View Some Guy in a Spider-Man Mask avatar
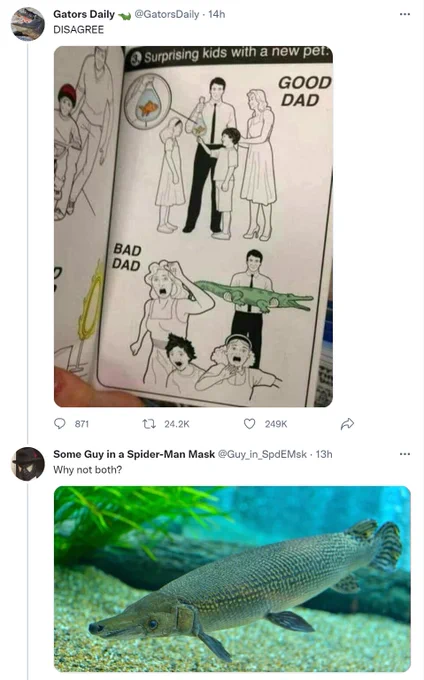Image resolution: width=424 pixels, height=680 pixels. click(27, 464)
